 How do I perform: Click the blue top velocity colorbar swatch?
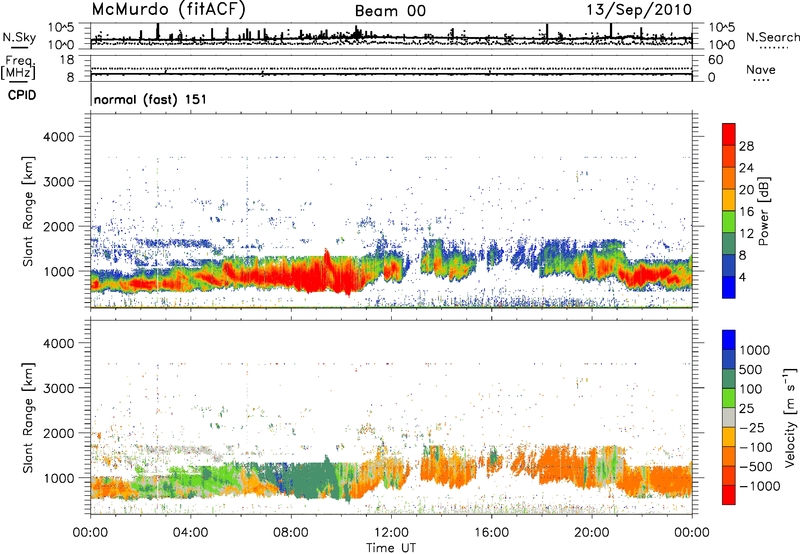729,340
